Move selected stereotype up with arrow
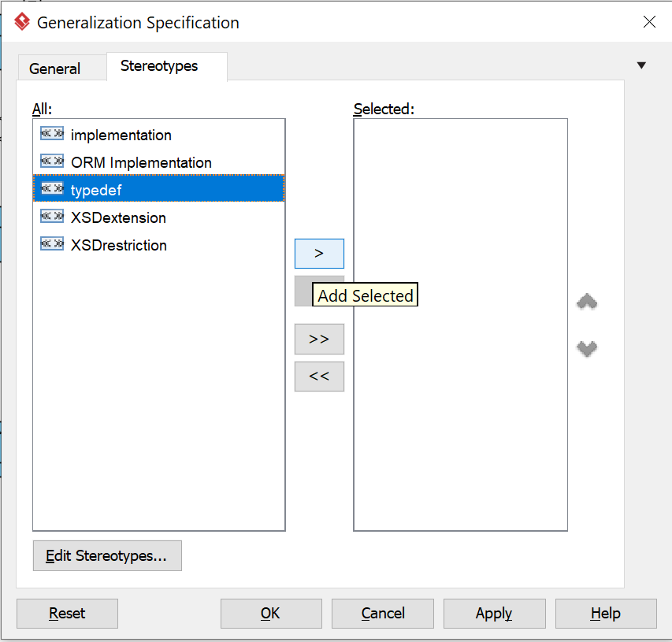The height and width of the screenshot is (642, 672). [x=587, y=302]
